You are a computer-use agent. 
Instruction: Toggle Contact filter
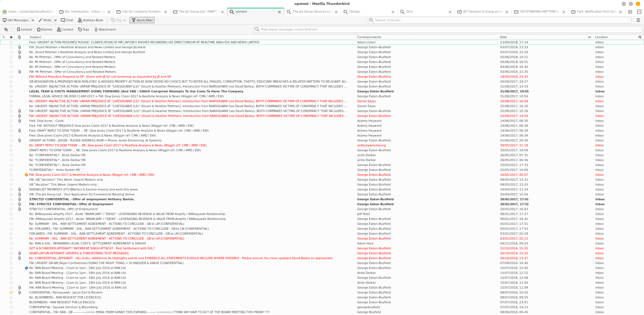point(65,29)
